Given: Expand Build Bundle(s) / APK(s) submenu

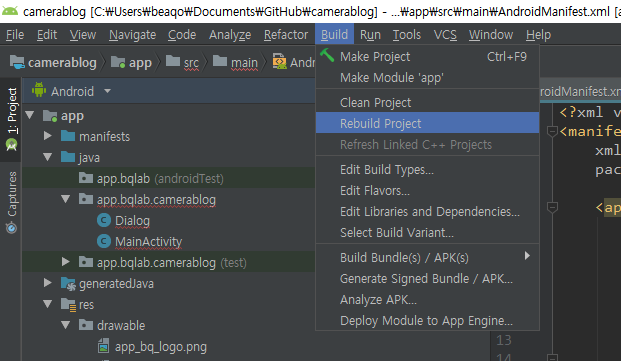Looking at the screenshot, I should (427, 257).
